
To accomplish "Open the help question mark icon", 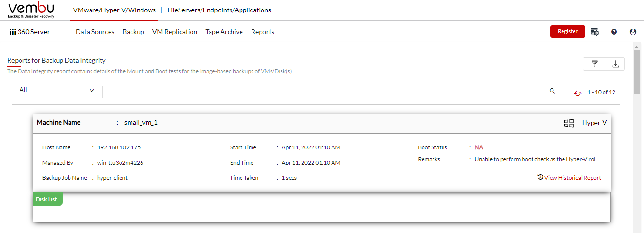I will [614, 32].
